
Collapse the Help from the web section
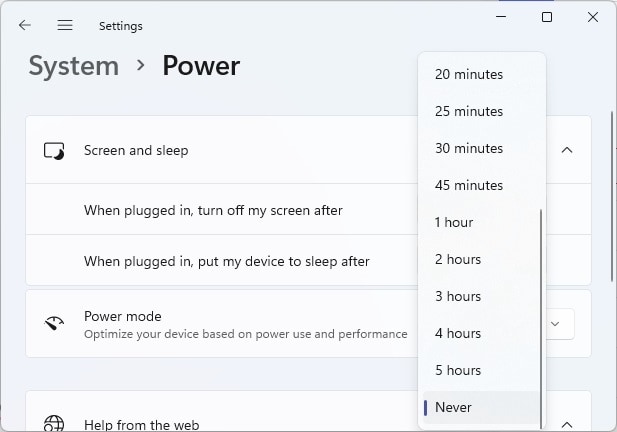(567, 425)
